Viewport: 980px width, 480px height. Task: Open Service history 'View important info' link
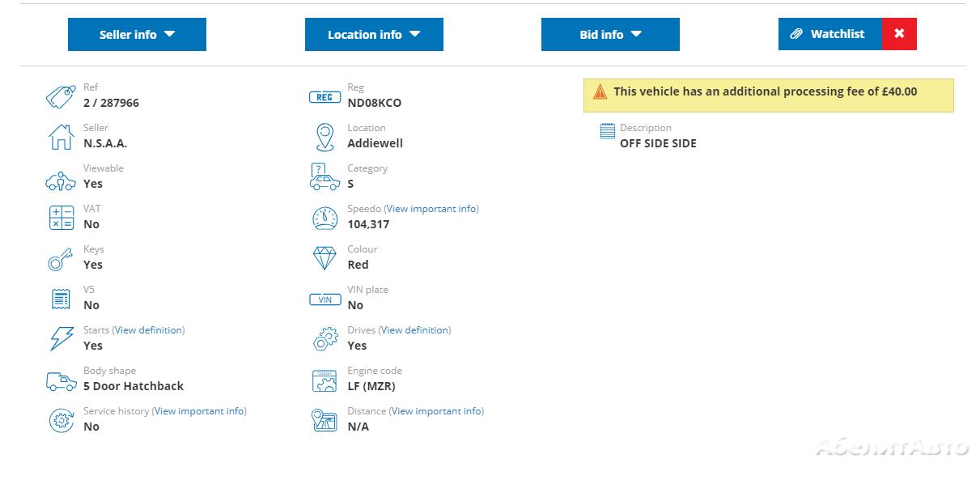[x=200, y=411]
